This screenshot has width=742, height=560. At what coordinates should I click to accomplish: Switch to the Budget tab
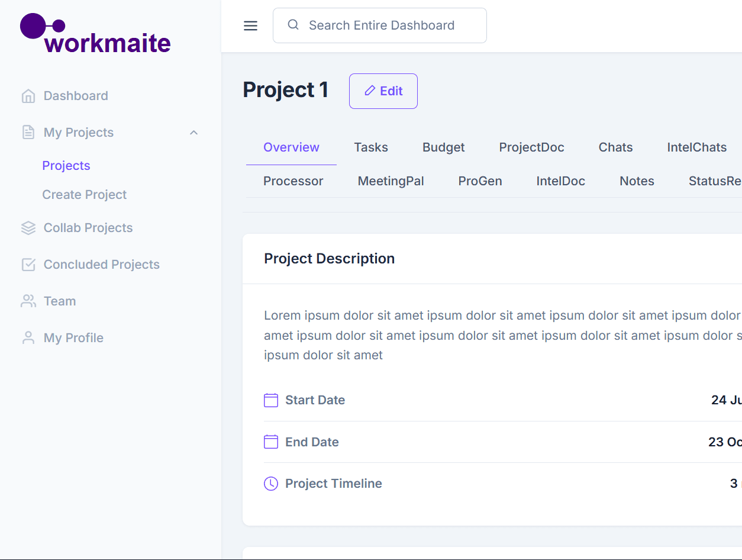coord(443,147)
